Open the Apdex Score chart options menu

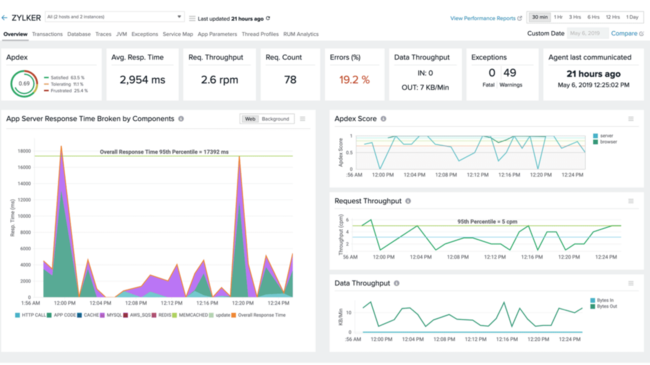pos(631,119)
